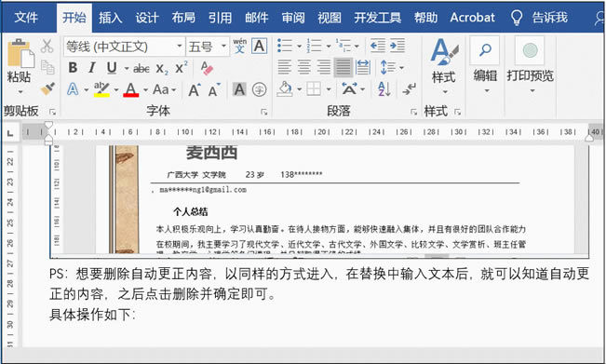Click the ruler tab selector icon
This screenshot has height=364, width=606.
tap(10, 133)
